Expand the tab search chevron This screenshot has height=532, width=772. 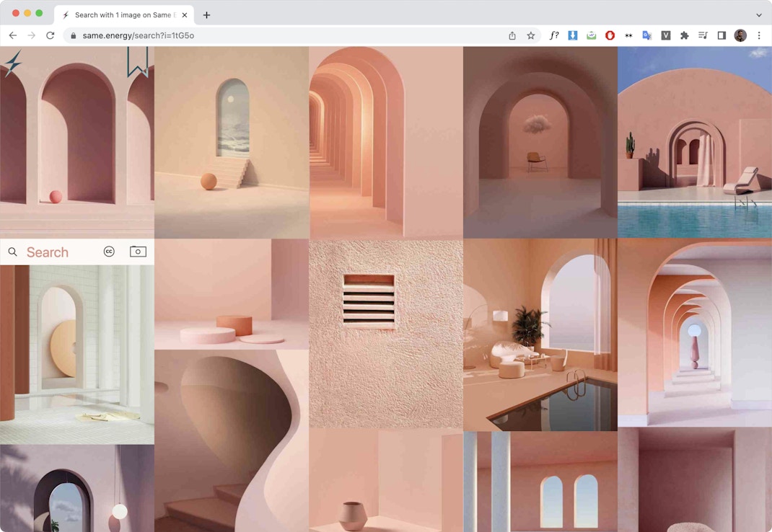(x=758, y=15)
